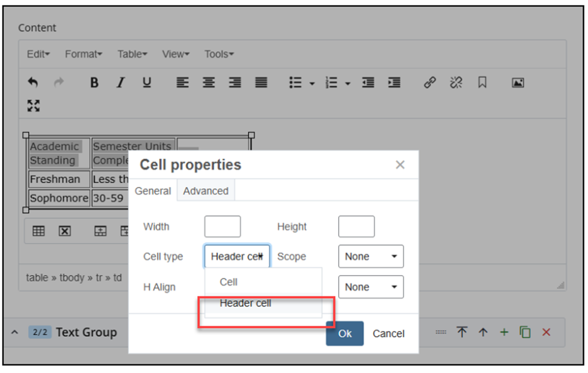Open the Table menu
This screenshot has width=588, height=373.
132,54
